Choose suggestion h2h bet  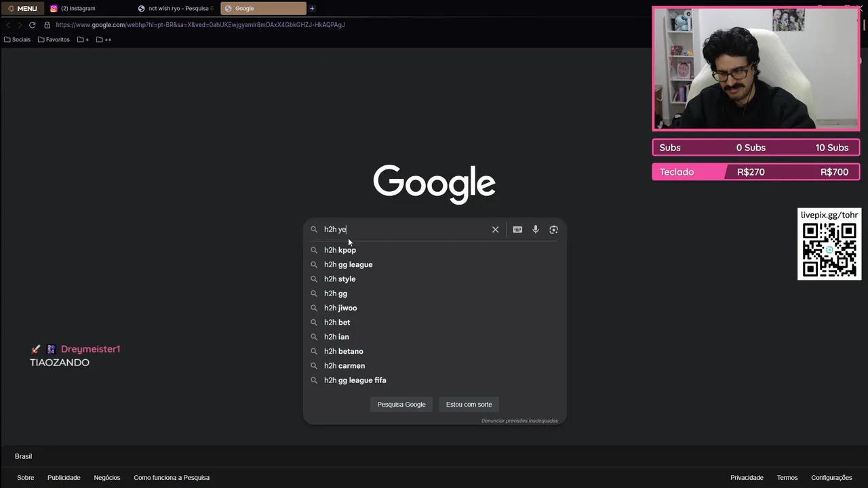click(434, 322)
